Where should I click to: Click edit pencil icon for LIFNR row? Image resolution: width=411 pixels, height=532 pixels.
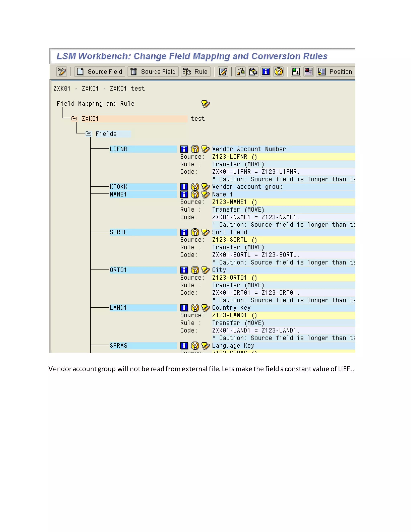point(205,149)
